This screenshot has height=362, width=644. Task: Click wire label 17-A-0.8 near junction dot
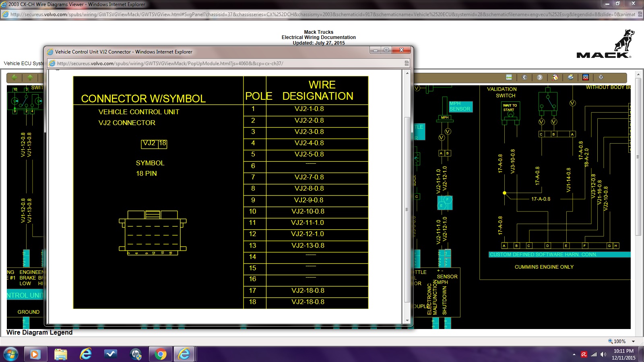[x=541, y=199]
